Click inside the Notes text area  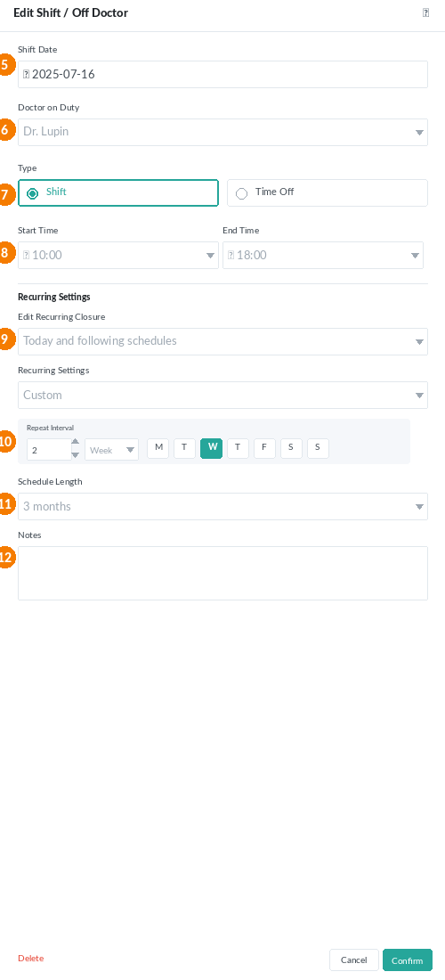(222, 573)
